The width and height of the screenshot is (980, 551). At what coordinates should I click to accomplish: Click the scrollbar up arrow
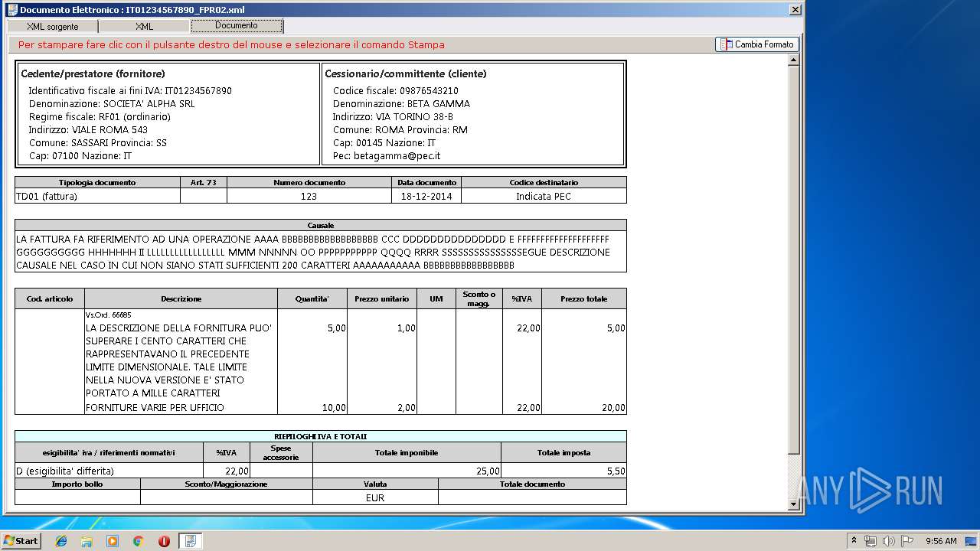[x=793, y=60]
